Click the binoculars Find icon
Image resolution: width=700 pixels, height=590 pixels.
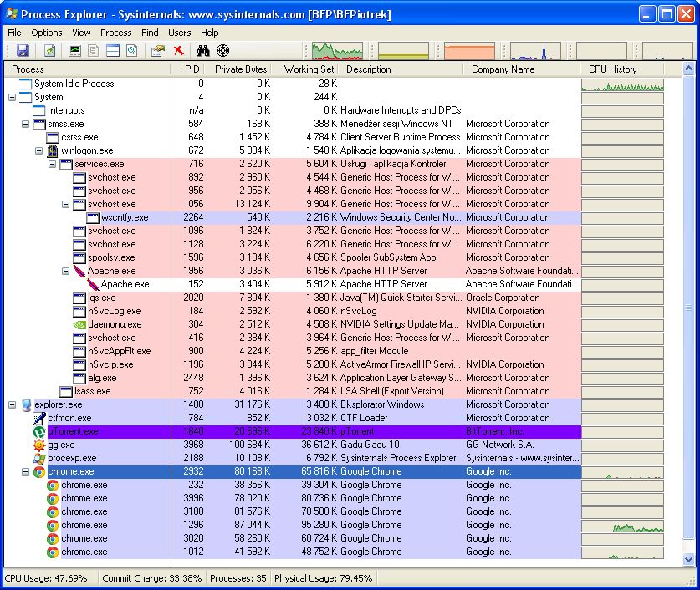click(203, 51)
